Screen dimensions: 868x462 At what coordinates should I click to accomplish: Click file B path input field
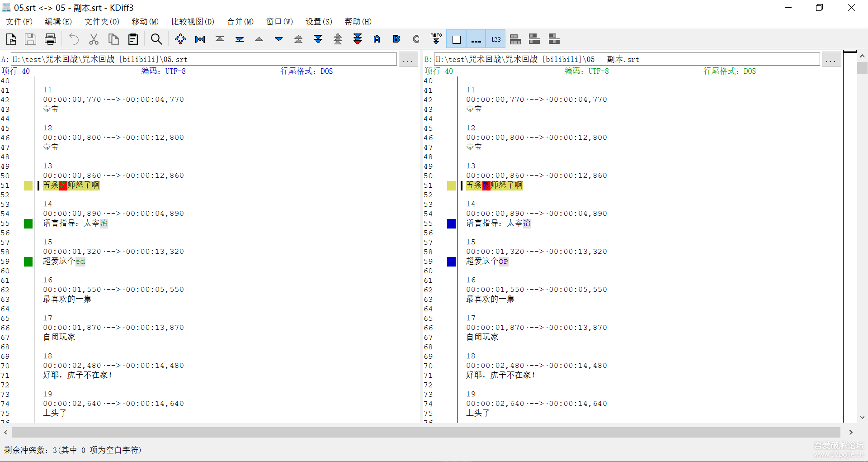click(627, 59)
